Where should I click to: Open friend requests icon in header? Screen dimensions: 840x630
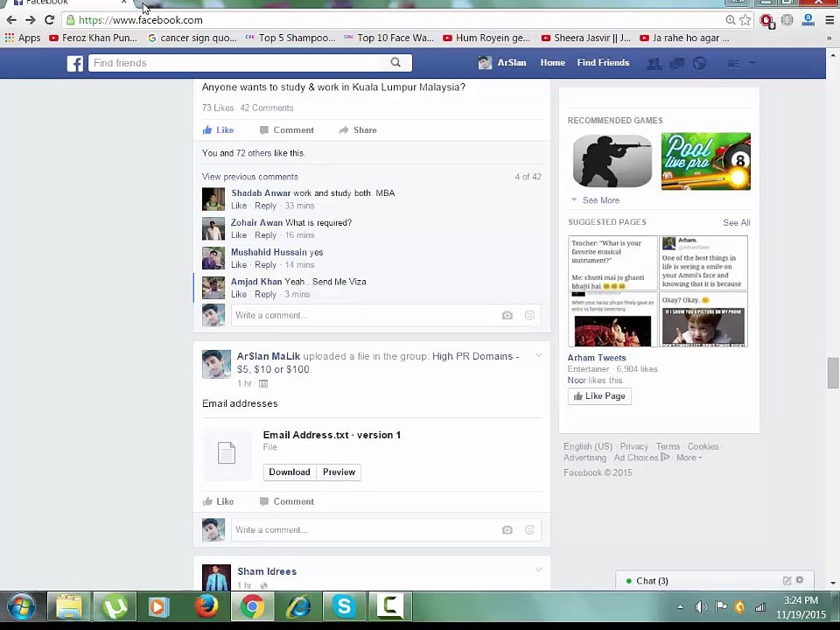tap(654, 63)
